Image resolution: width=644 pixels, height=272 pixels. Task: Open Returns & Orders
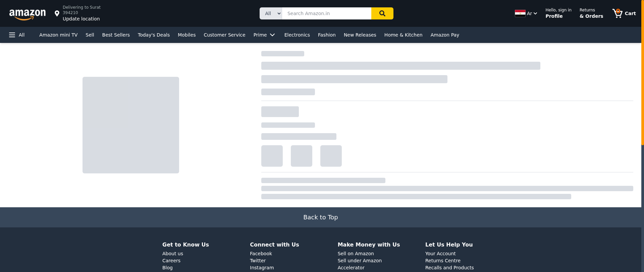coord(591,13)
